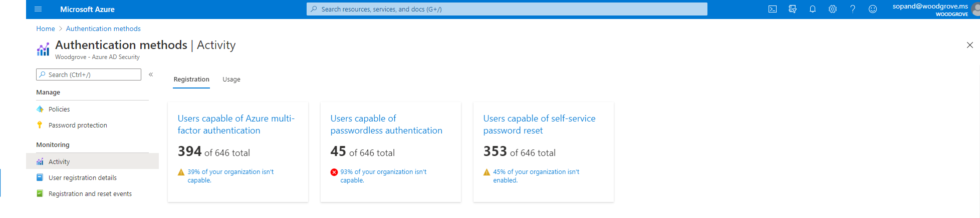Open the Directory and subscription filter icon

coord(793,9)
